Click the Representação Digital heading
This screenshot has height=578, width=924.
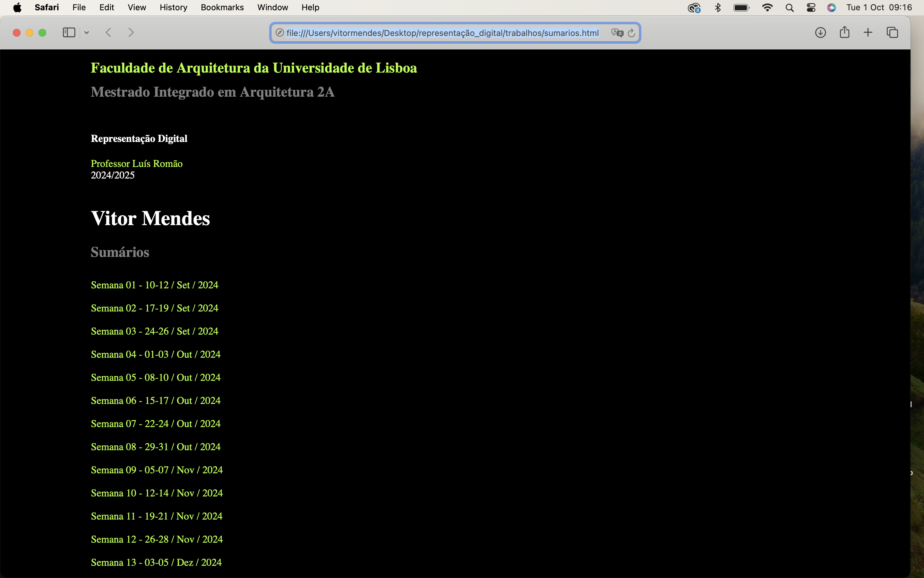point(139,138)
